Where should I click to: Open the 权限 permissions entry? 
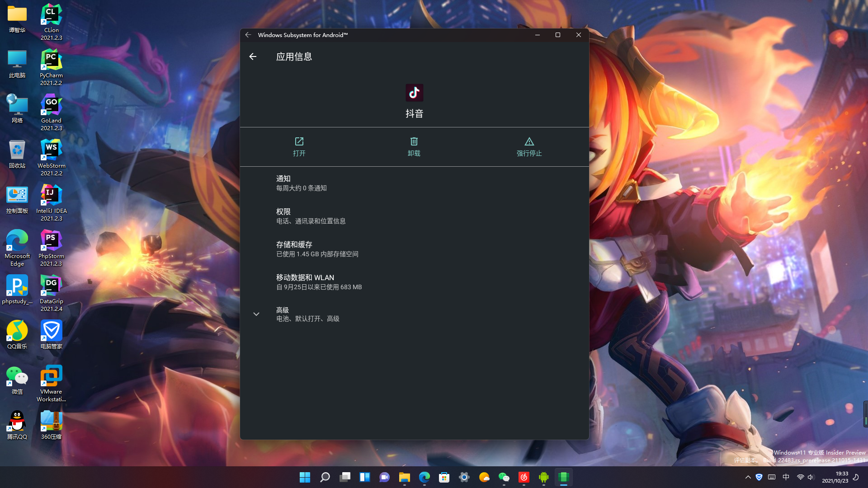pos(311,216)
